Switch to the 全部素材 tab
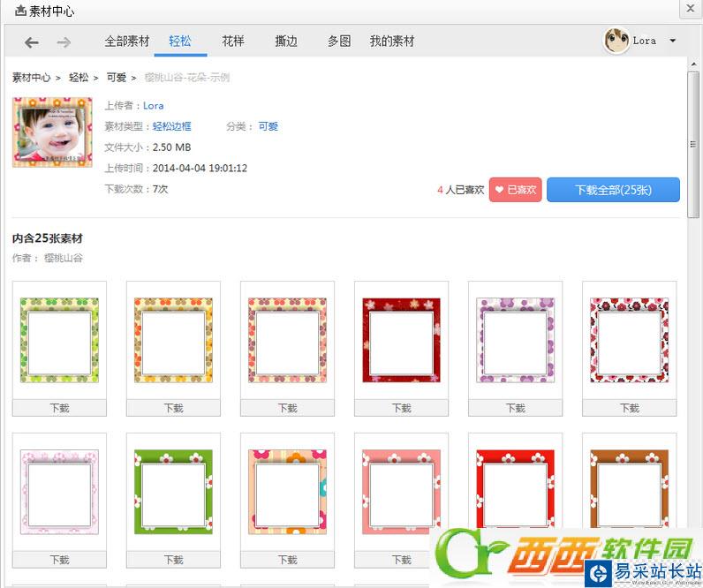Screen dimensions: 703x588 [127, 41]
